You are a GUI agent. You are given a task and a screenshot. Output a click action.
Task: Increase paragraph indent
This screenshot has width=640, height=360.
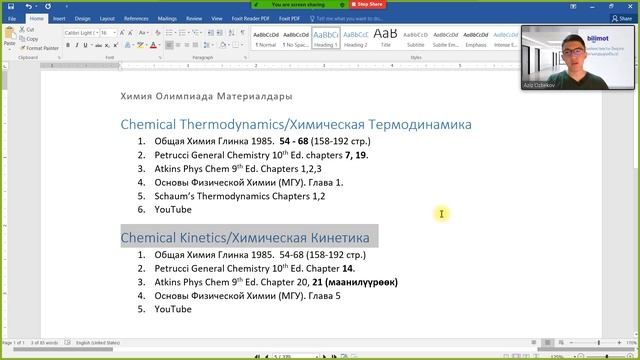(220, 33)
